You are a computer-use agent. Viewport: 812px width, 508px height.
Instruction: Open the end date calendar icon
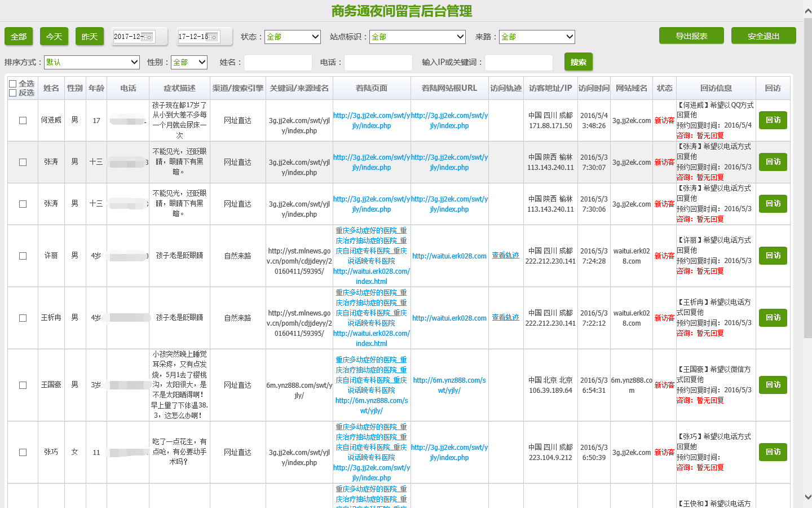pyautogui.click(x=213, y=37)
